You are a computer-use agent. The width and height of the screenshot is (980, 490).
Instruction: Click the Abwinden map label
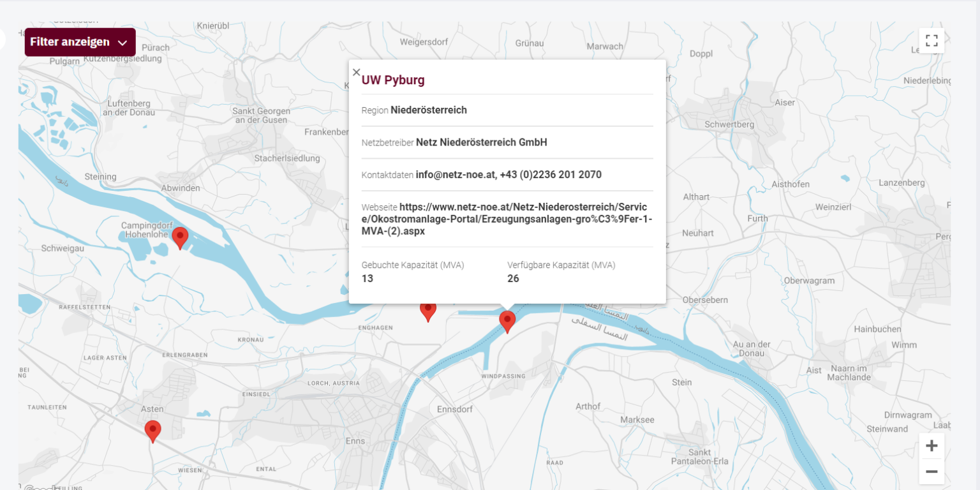[x=181, y=188]
